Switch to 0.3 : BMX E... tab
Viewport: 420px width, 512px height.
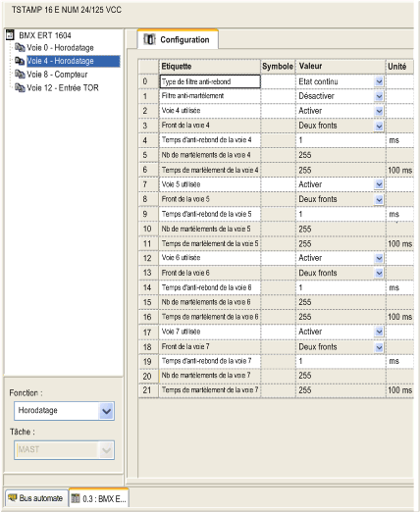(x=99, y=498)
